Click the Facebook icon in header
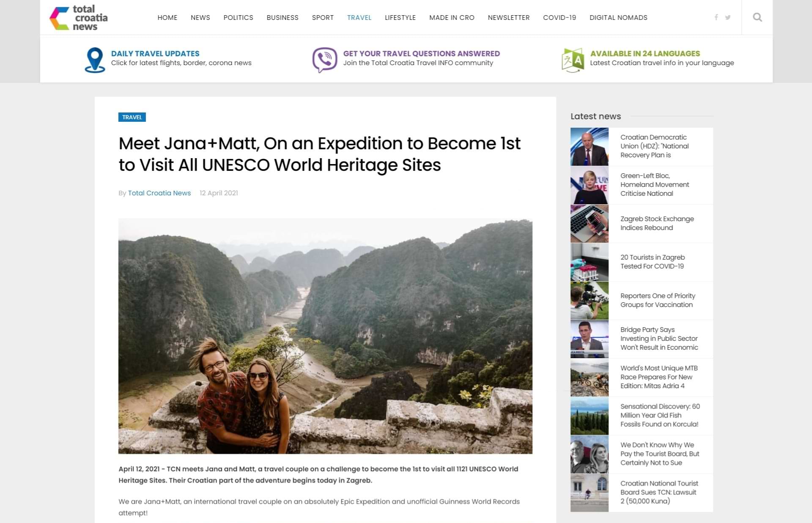 (716, 17)
